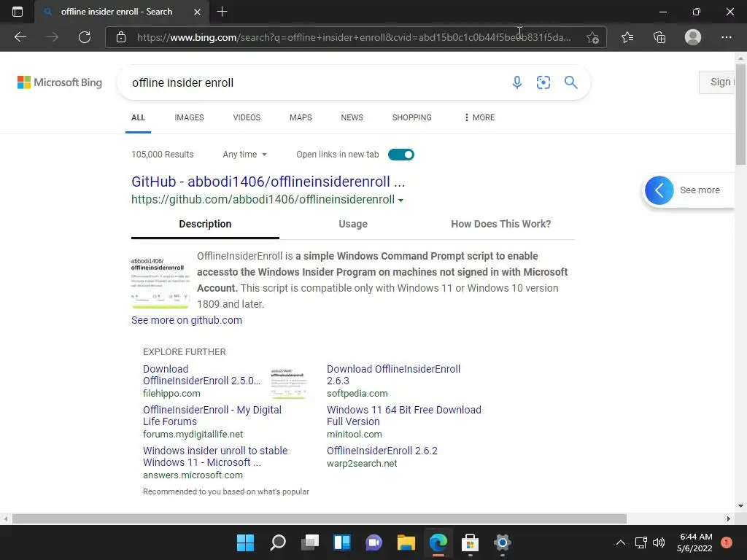This screenshot has width=747, height=560.
Task: Switch to the VIDEOS tab
Action: pos(247,117)
